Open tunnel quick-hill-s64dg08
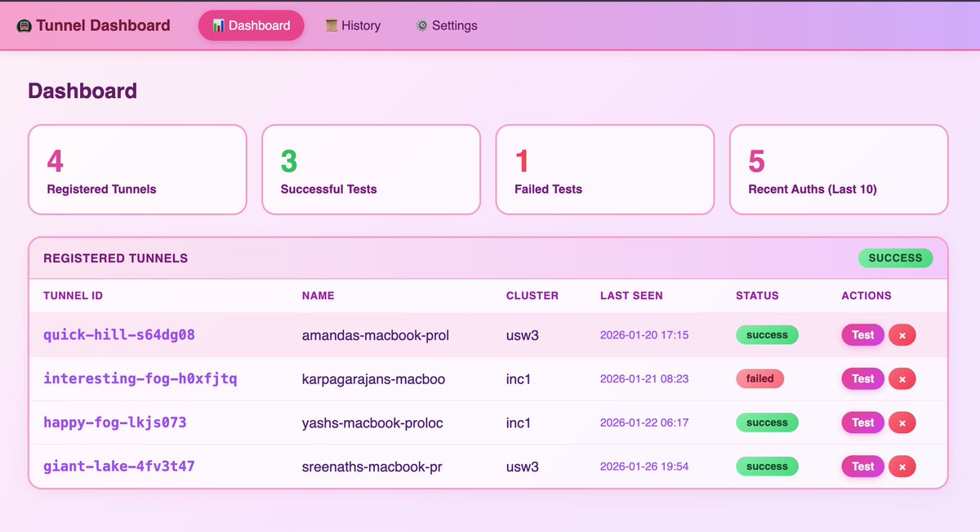980x532 pixels. 119,335
